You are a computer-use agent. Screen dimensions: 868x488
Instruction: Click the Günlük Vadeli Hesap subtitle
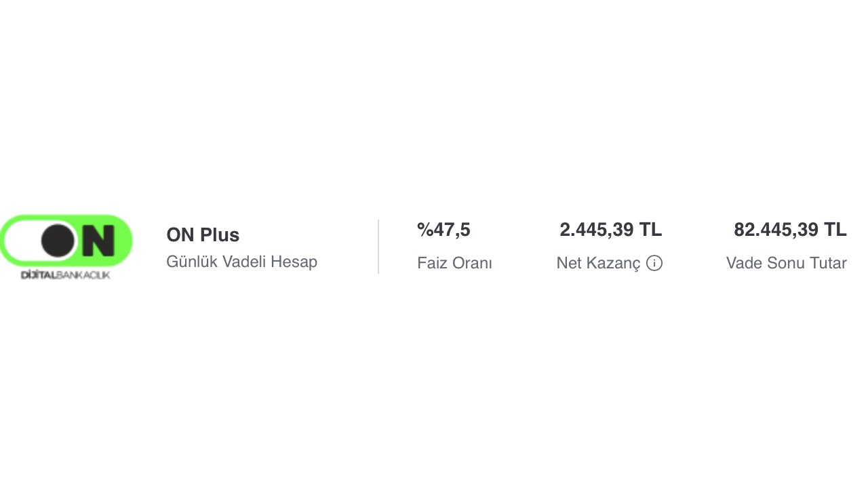click(241, 262)
